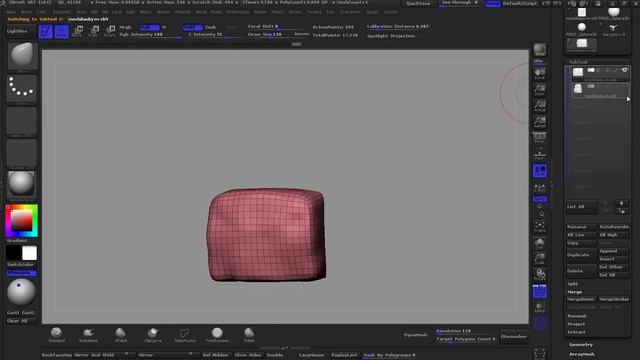Open the alpha selector slot
Image resolution: width=640 pixels, height=360 pixels.
pyautogui.click(x=22, y=121)
